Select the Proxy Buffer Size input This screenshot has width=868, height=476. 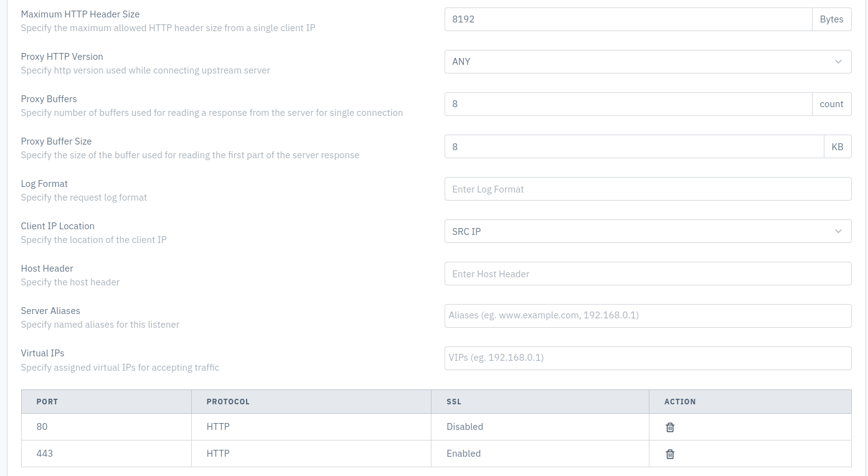click(634, 146)
